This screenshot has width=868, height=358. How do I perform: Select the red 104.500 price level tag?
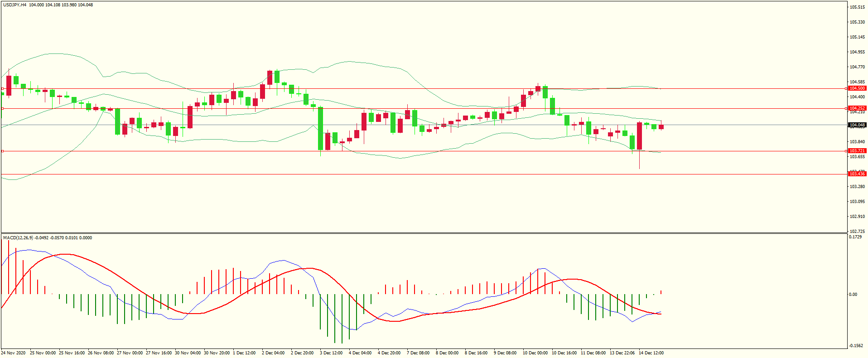click(857, 88)
